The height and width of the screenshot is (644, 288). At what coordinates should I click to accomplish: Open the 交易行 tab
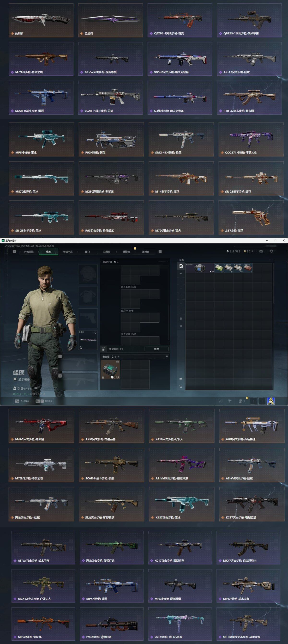pyautogui.click(x=107, y=252)
